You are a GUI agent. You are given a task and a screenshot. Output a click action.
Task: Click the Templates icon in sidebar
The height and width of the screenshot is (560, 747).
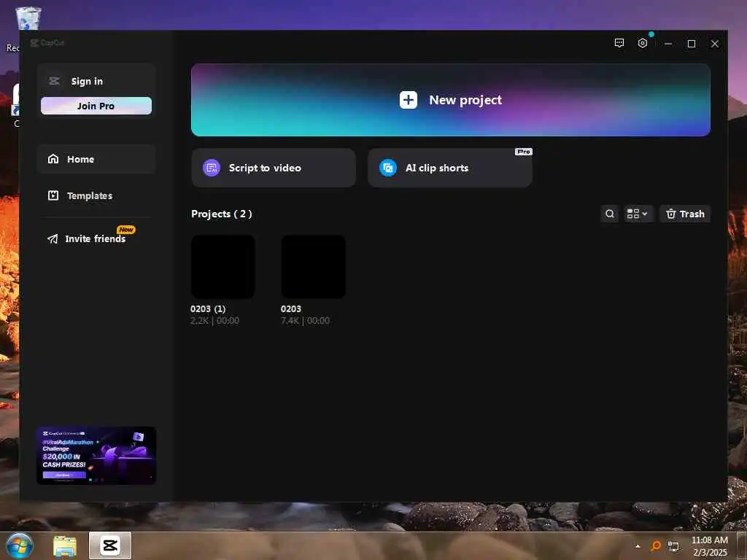[x=53, y=195]
